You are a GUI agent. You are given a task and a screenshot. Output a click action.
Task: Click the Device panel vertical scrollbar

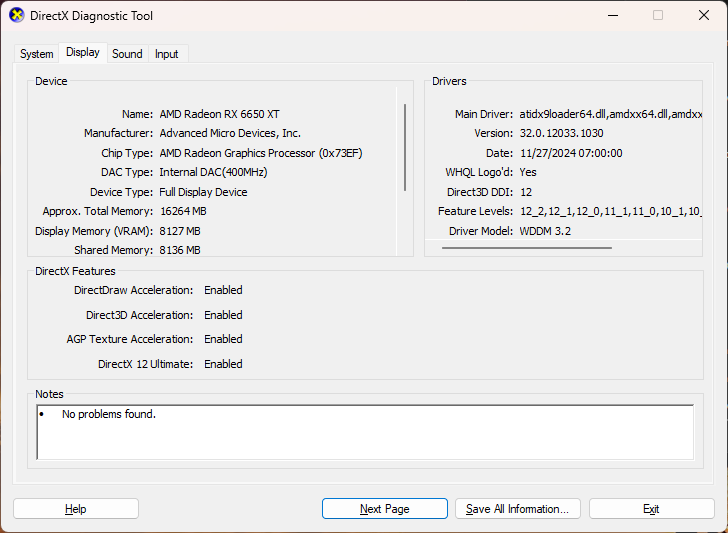pos(405,148)
